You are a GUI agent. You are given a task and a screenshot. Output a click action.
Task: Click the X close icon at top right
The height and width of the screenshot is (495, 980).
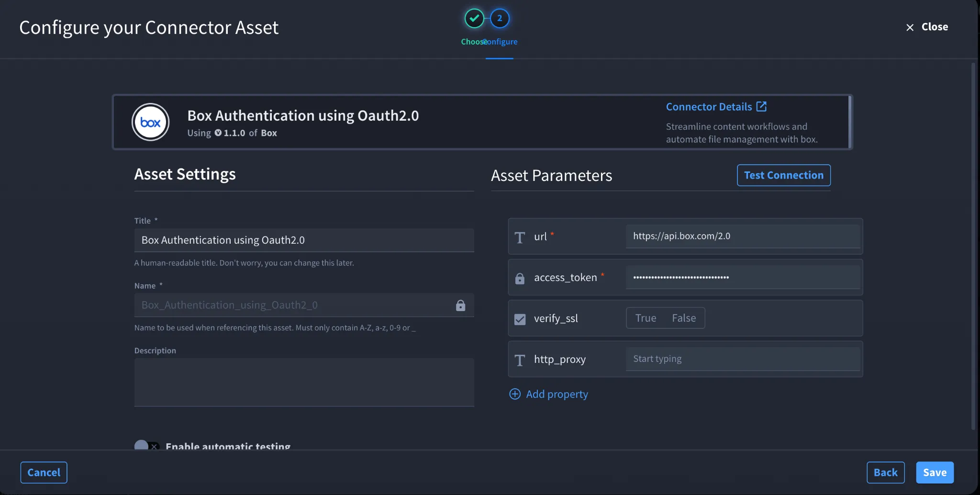click(910, 27)
